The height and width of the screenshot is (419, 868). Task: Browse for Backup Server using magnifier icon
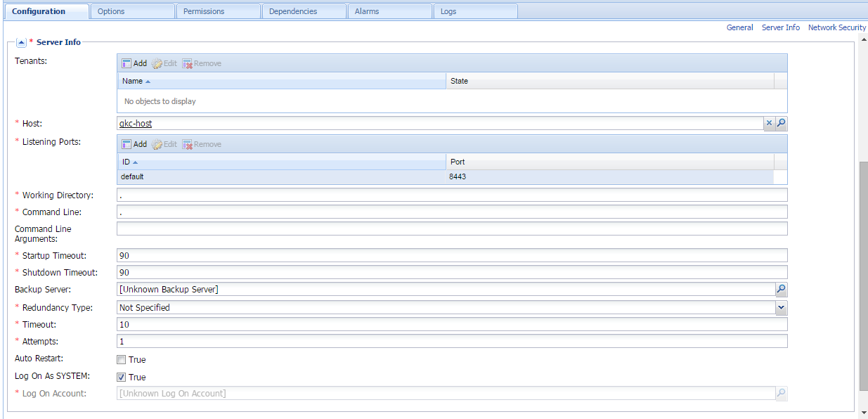coord(781,290)
